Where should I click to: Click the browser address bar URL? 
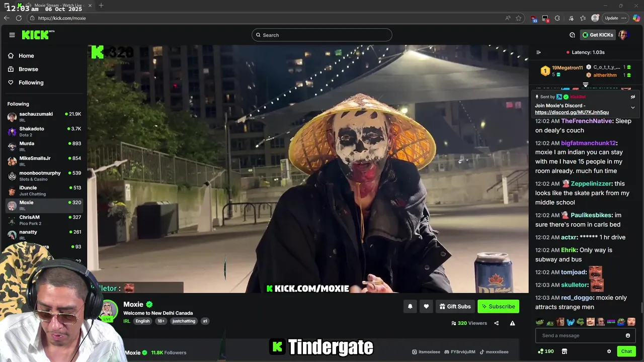pyautogui.click(x=62, y=18)
